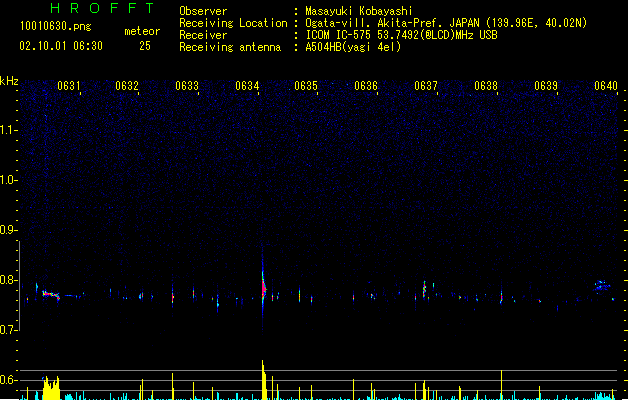
Task: Click the kHz axis unit label
Action: click(x=9, y=81)
